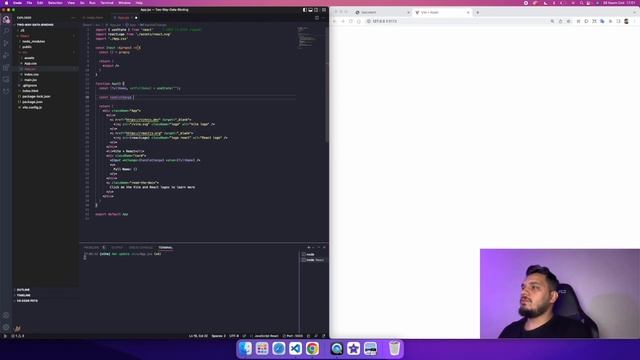Click the new terminal plus icon
The image size is (640, 360).
click(x=309, y=247)
